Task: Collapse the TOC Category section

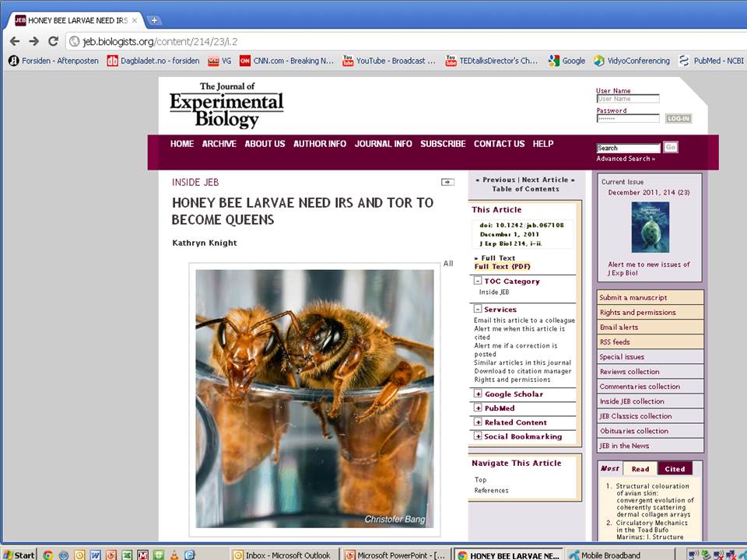Action: tap(478, 282)
